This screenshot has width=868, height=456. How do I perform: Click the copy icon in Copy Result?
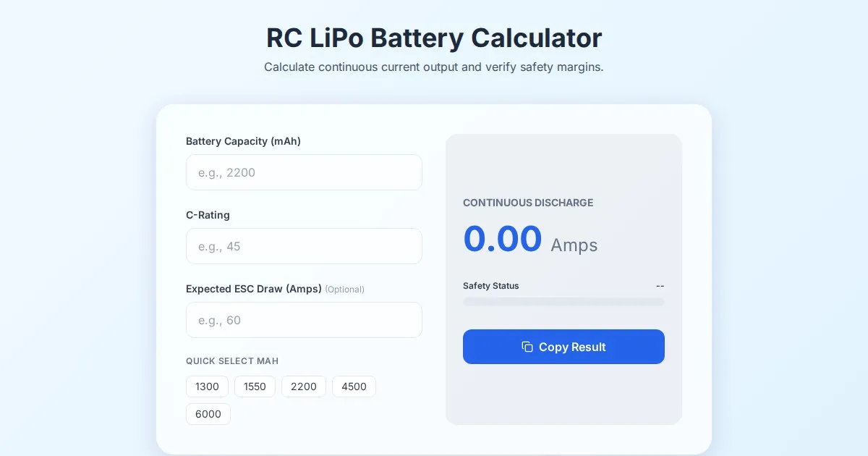(x=527, y=347)
